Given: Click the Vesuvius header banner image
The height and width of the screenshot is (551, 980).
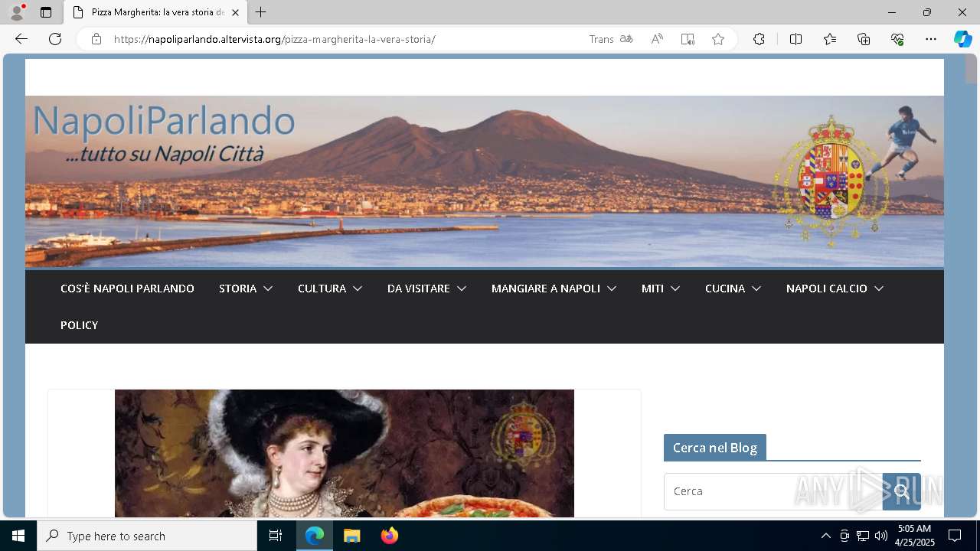Looking at the screenshot, I should tap(485, 181).
